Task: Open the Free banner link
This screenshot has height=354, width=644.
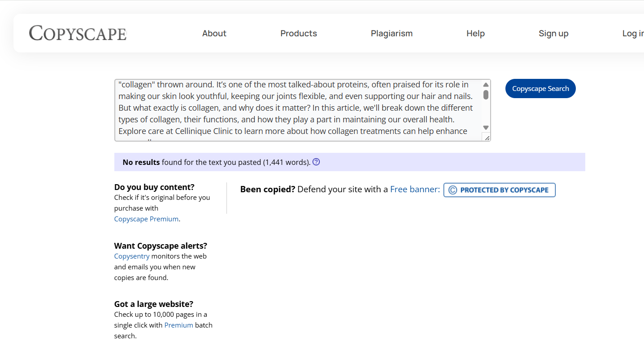Action: (x=415, y=190)
